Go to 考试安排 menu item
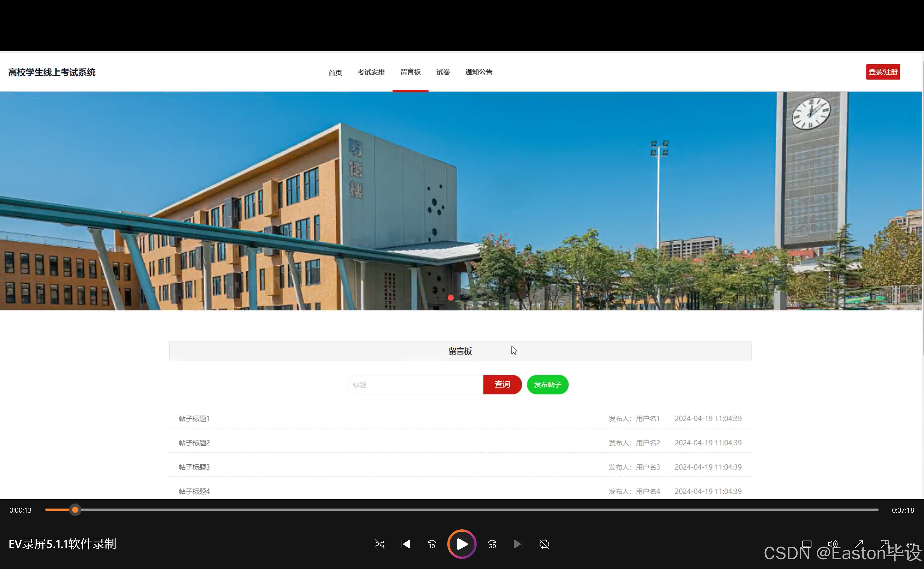 pyautogui.click(x=371, y=72)
